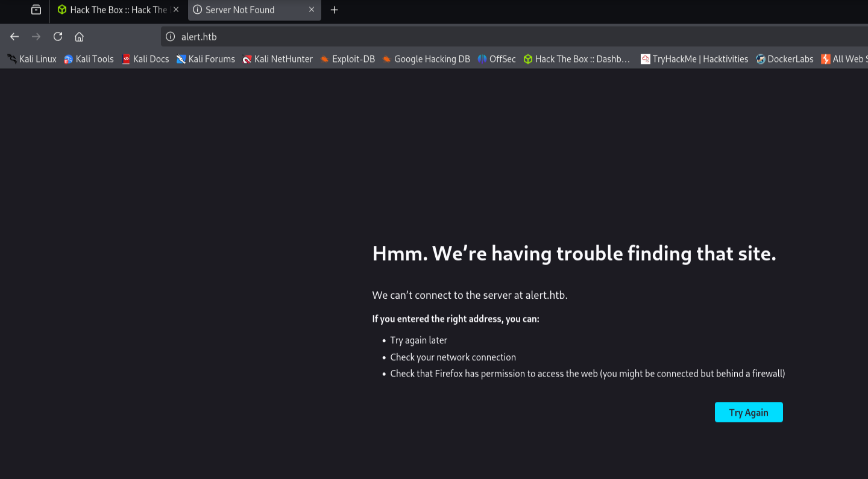Open the Exploit-DB bookmark
This screenshot has height=479, width=868.
pyautogui.click(x=347, y=59)
